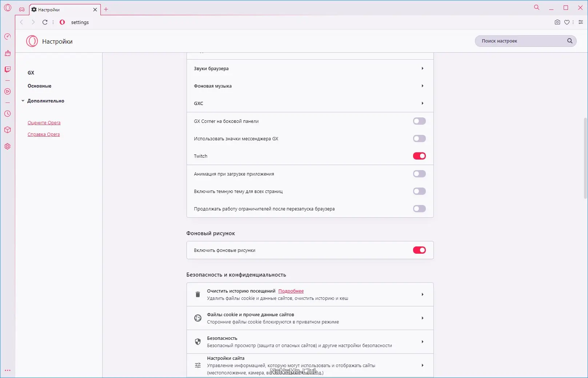This screenshot has width=588, height=378.
Task: Open GX Corner gamepad tab icon
Action: [22, 9]
